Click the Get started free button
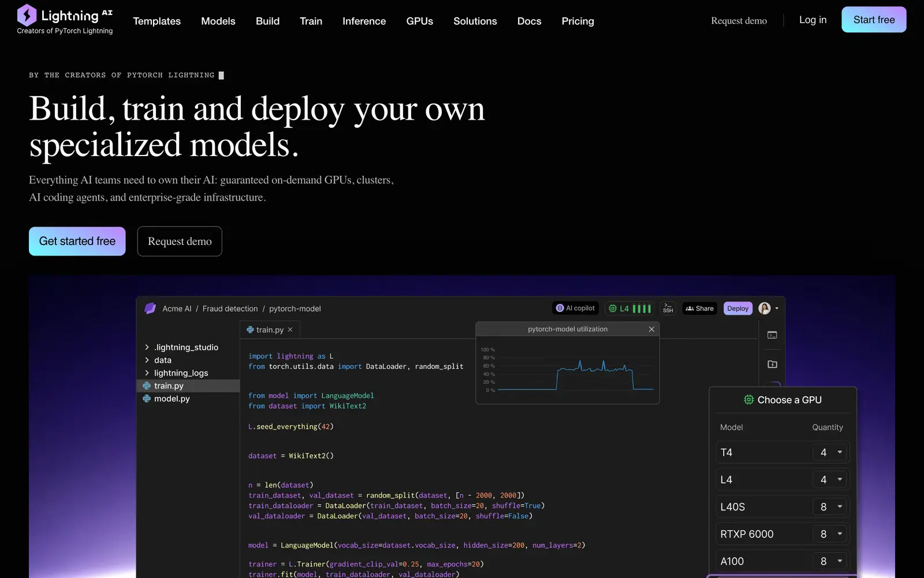 click(77, 241)
